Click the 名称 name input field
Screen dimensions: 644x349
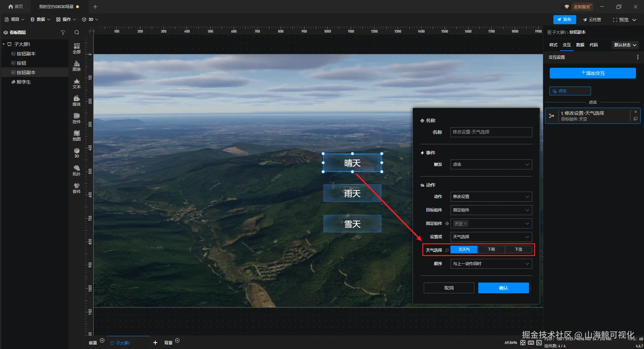491,132
